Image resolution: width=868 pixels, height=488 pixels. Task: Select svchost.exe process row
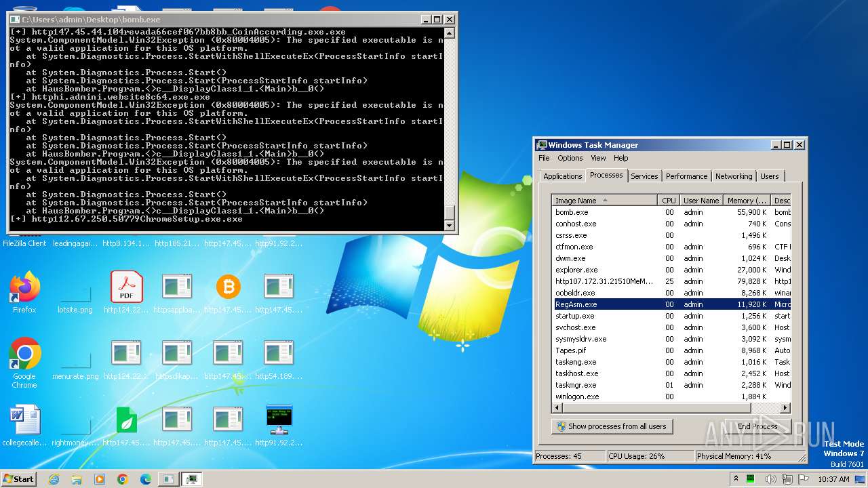(x=671, y=327)
